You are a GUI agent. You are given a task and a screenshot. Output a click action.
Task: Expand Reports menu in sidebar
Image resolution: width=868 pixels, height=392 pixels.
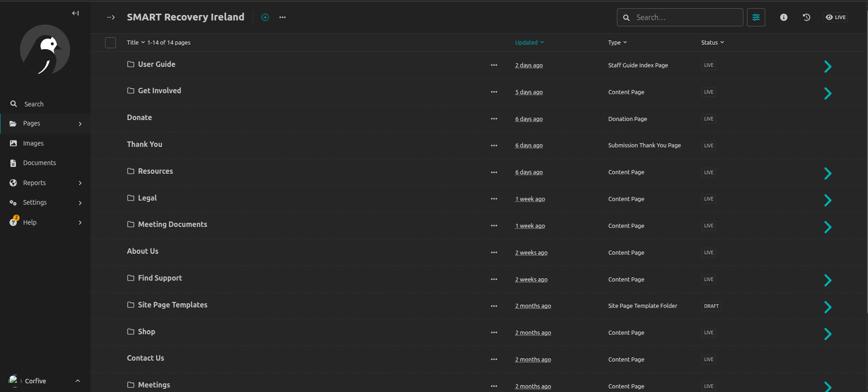click(45, 183)
